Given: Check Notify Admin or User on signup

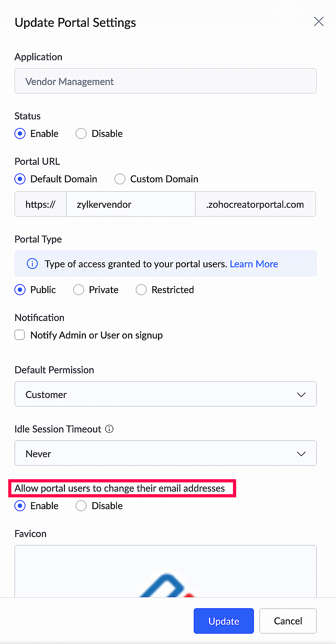Looking at the screenshot, I should coord(20,335).
